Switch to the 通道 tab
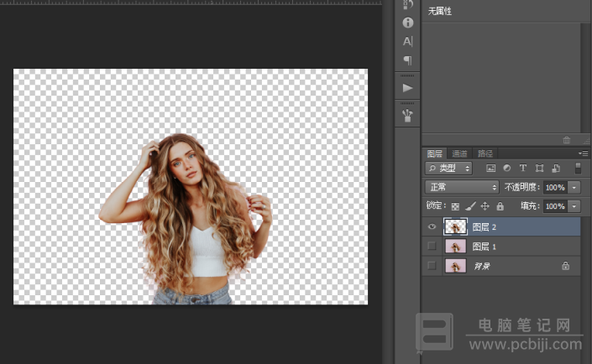This screenshot has width=592, height=364. click(459, 153)
